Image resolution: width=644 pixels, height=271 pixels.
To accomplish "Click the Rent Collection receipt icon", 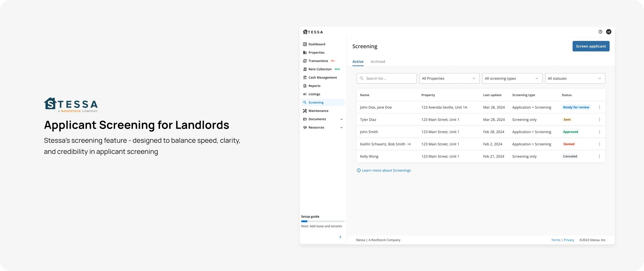I will [305, 69].
